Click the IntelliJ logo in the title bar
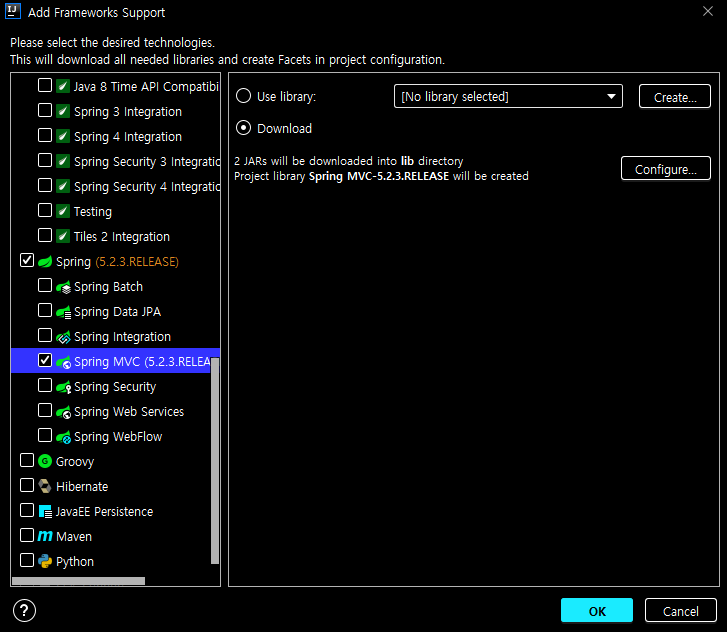 click(13, 12)
